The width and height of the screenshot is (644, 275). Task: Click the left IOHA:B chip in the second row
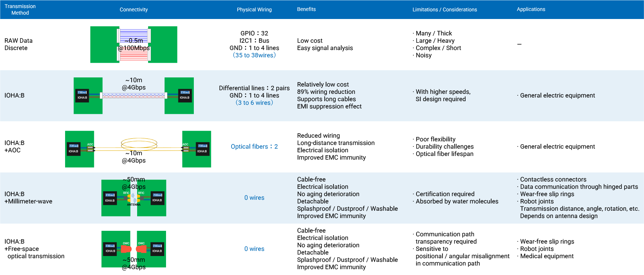click(82, 95)
